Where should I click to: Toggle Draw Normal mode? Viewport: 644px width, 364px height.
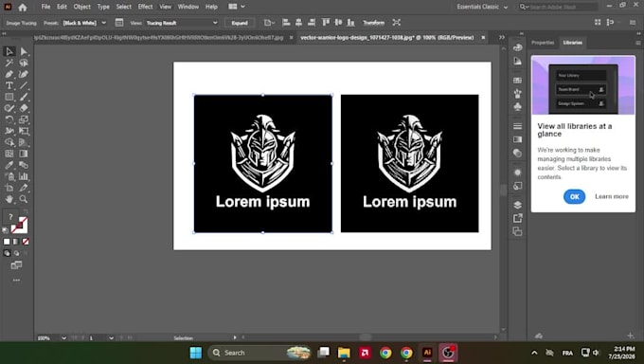(7, 253)
